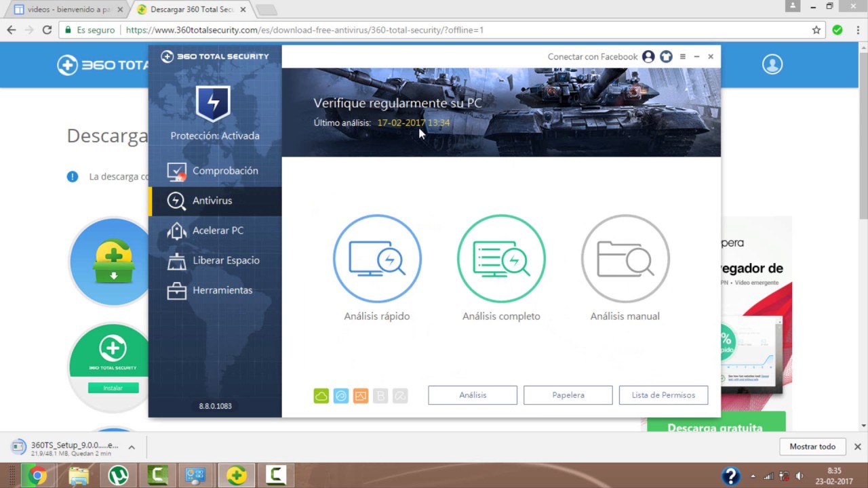868x488 pixels.
Task: Click the green 360 extension icon in Chrome toolbar
Action: [x=837, y=30]
